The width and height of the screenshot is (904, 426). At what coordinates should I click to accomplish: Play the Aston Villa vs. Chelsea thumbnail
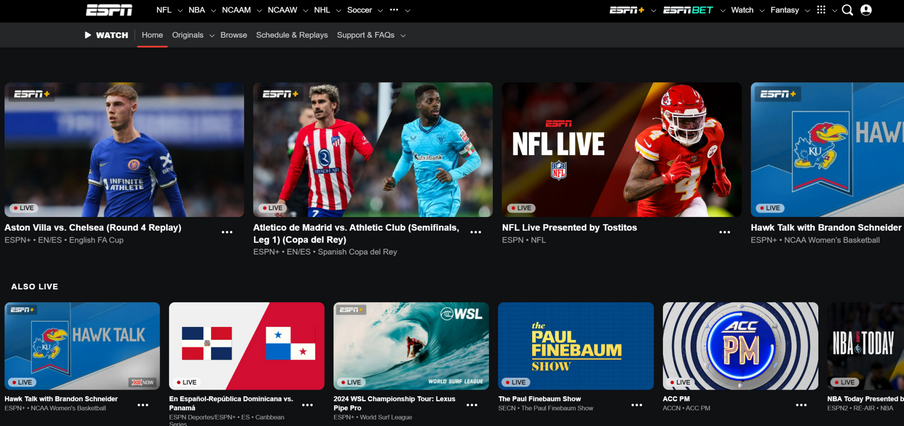124,149
